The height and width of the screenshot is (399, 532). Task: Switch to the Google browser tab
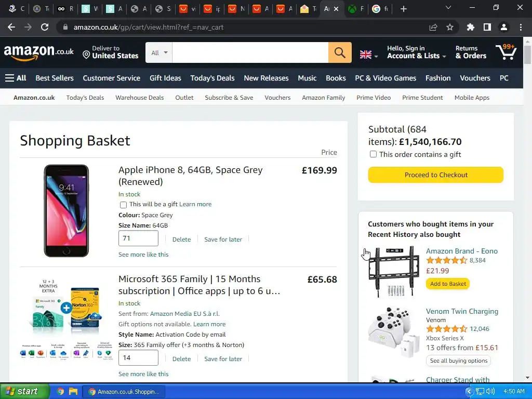[380, 9]
